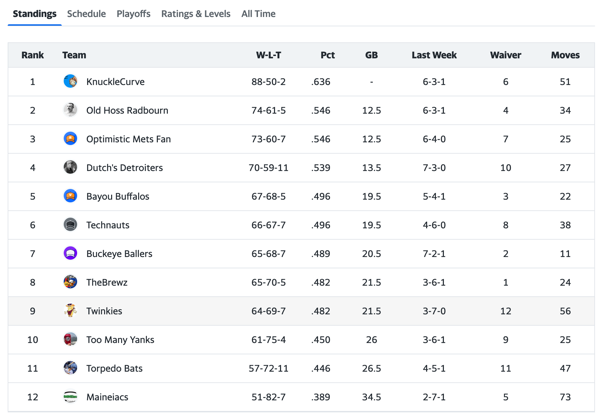
Task: Click Old Hoss Radbourn team avatar
Action: 70,110
